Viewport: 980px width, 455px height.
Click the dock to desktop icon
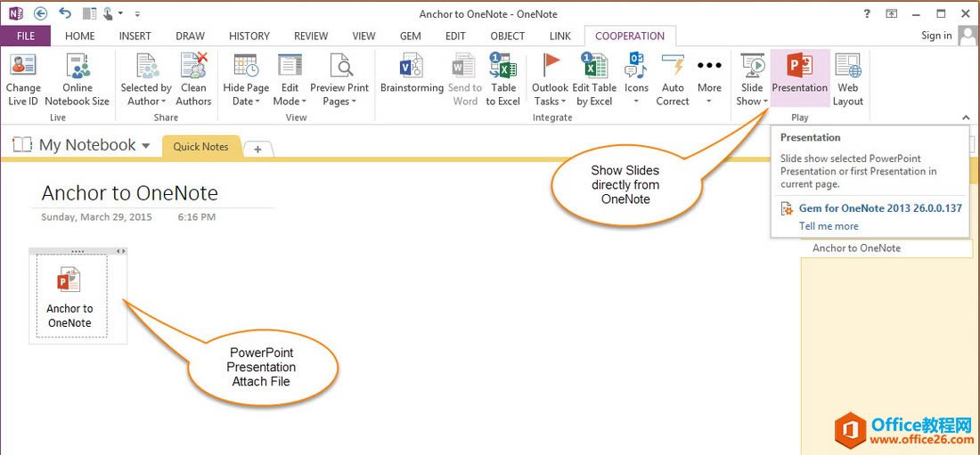click(x=89, y=13)
